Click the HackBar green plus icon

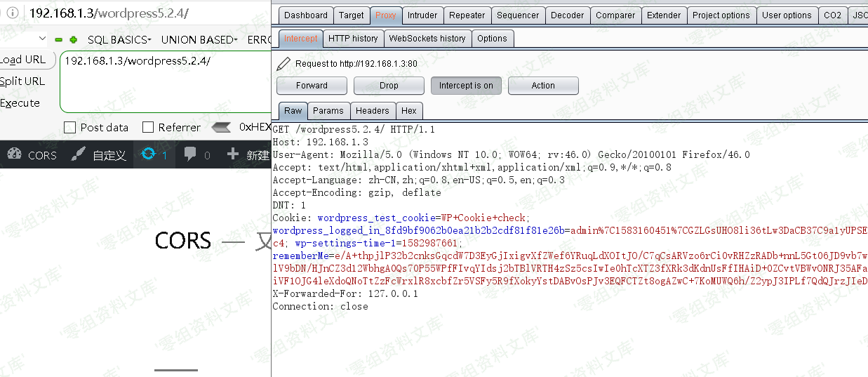pyautogui.click(x=73, y=40)
